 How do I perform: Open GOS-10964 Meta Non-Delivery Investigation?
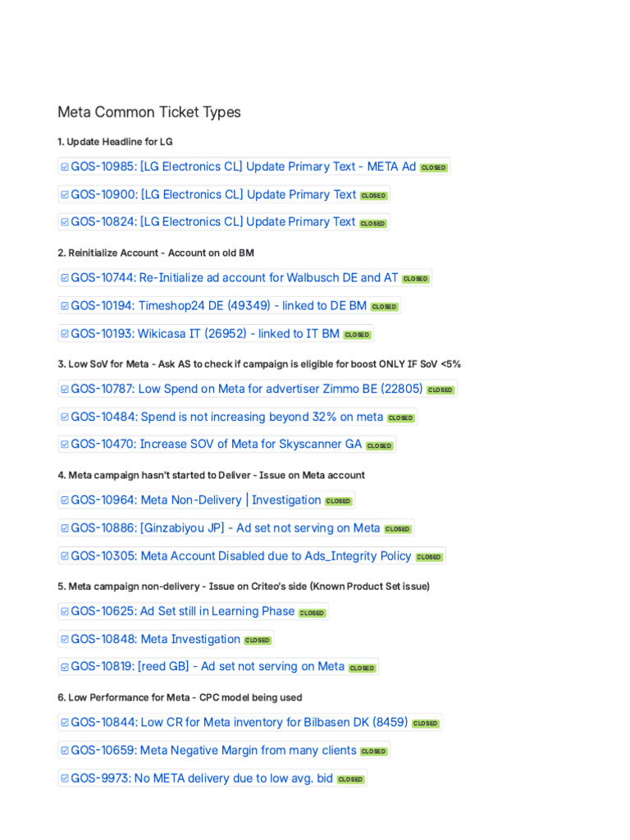(195, 500)
